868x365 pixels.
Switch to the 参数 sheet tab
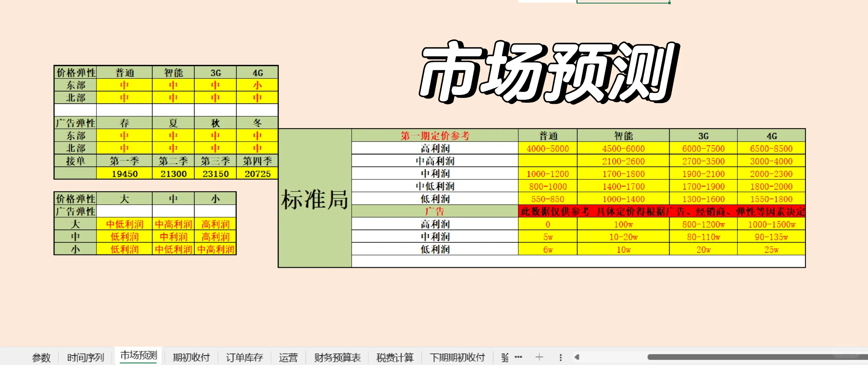[41, 357]
